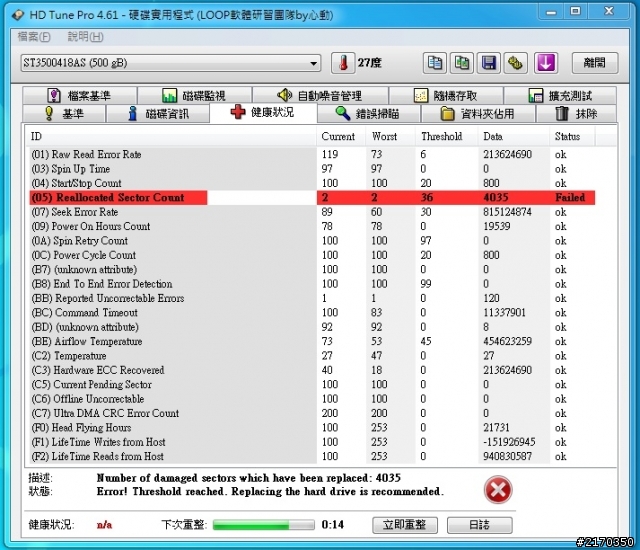Open the 檔案(F) menu
The height and width of the screenshot is (550, 640).
[34, 37]
